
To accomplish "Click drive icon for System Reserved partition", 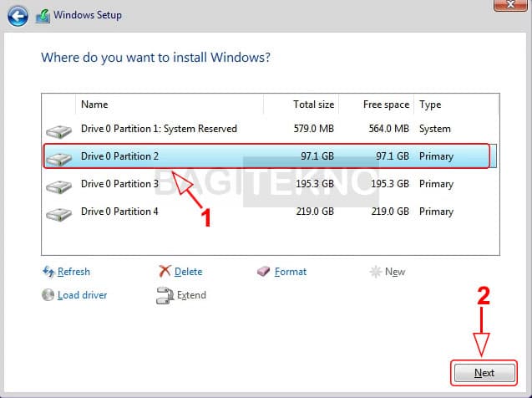I will coord(58,131).
